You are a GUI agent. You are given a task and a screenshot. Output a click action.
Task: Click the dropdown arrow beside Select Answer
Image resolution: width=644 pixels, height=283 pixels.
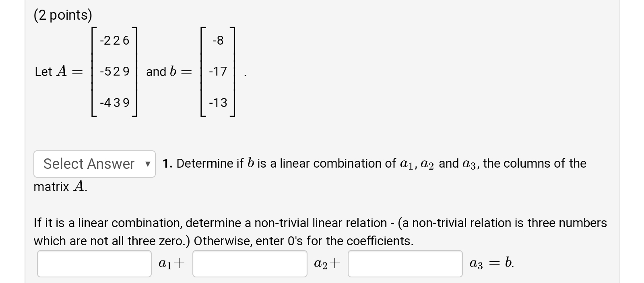click(147, 164)
